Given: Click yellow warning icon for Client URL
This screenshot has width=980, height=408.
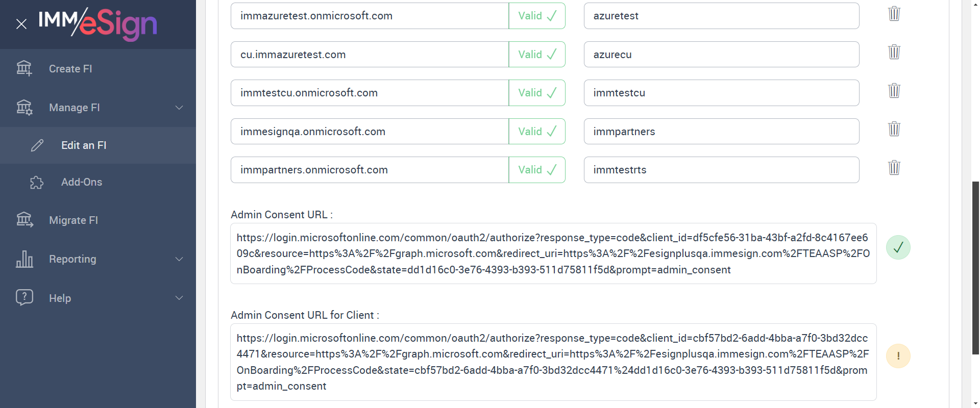Looking at the screenshot, I should pos(898,356).
